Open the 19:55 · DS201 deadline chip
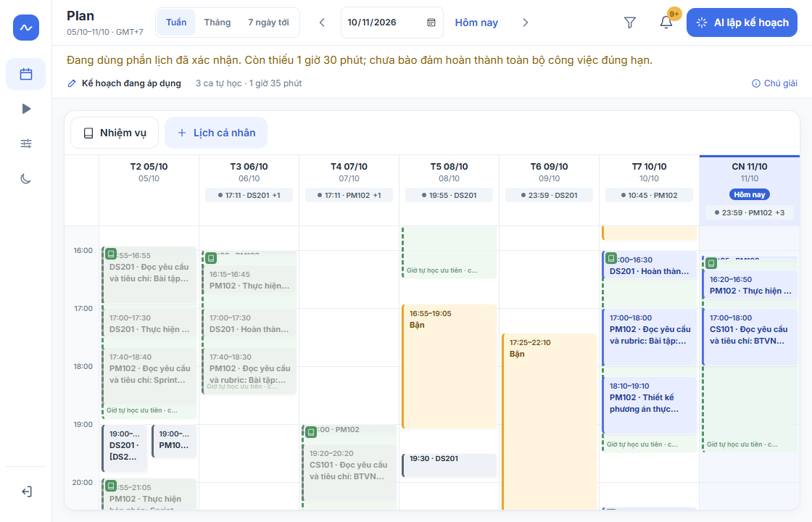The image size is (812, 522). [x=449, y=195]
